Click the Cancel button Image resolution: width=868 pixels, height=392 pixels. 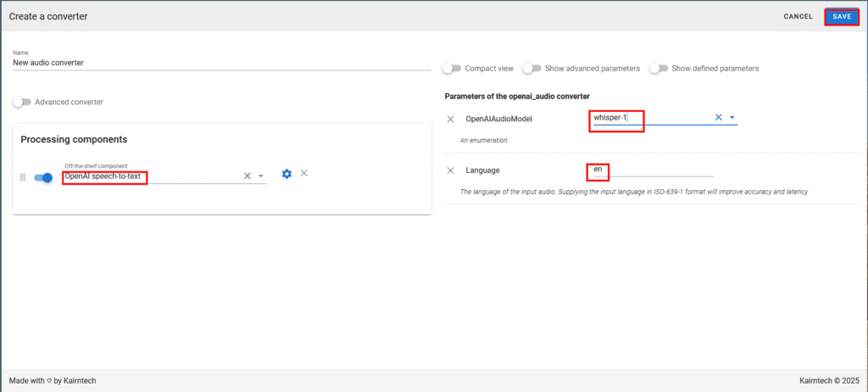click(798, 16)
